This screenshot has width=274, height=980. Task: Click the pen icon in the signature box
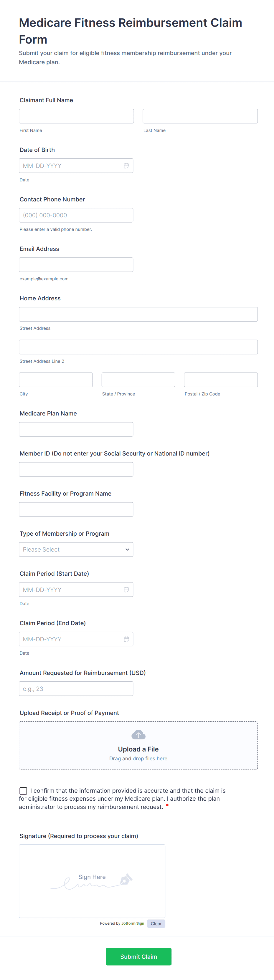tap(126, 880)
